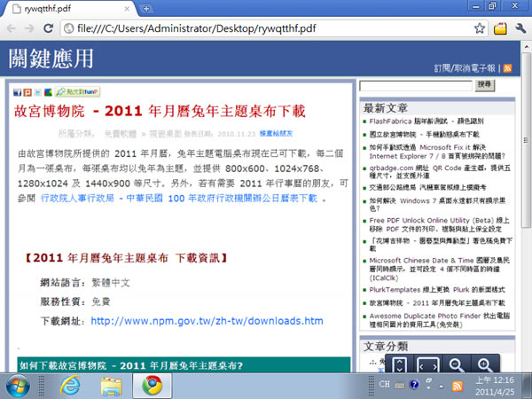This screenshot has width=532, height=399.
Task: Open the Awesome Duplicate Photo Finder link
Action: point(440,320)
